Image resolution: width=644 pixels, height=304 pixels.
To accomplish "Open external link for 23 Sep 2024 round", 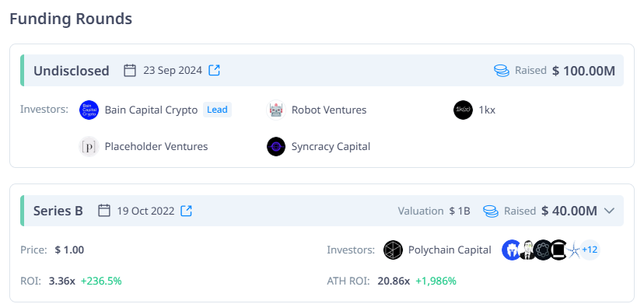I will [x=215, y=70].
